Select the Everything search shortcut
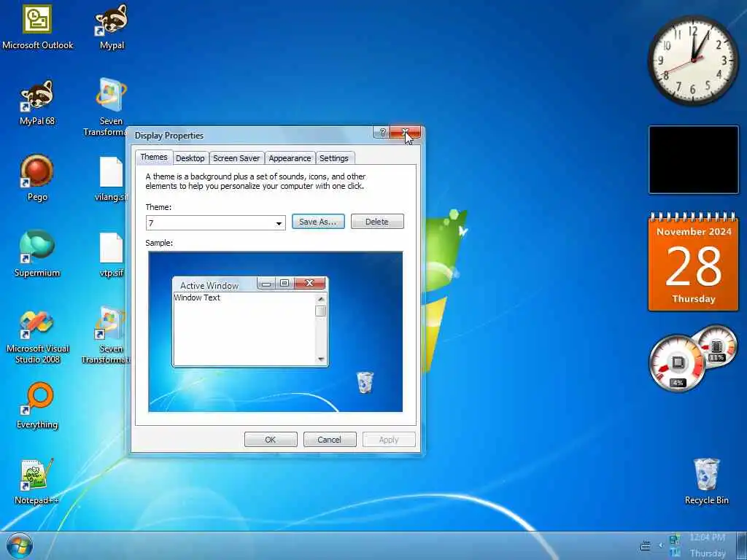The height and width of the screenshot is (560, 747). point(37,405)
